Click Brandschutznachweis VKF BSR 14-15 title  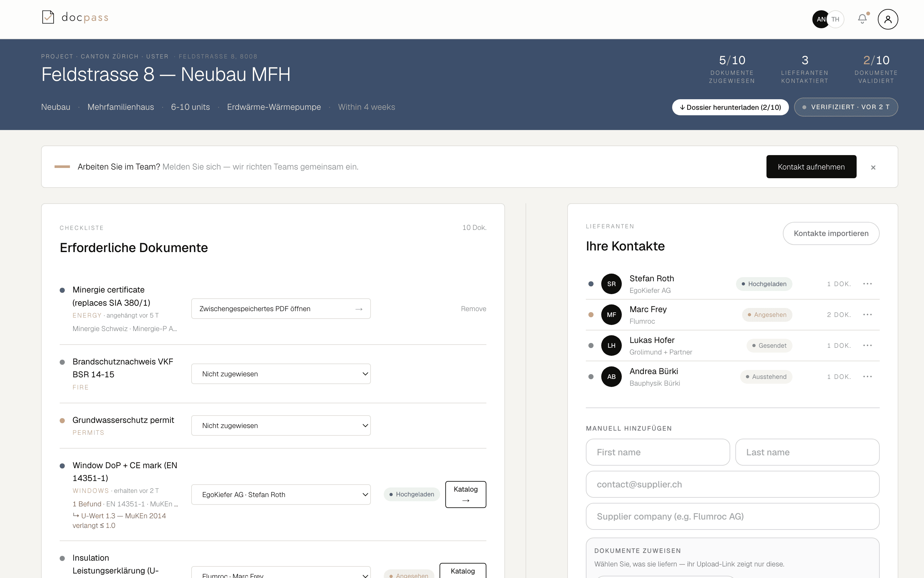point(123,368)
